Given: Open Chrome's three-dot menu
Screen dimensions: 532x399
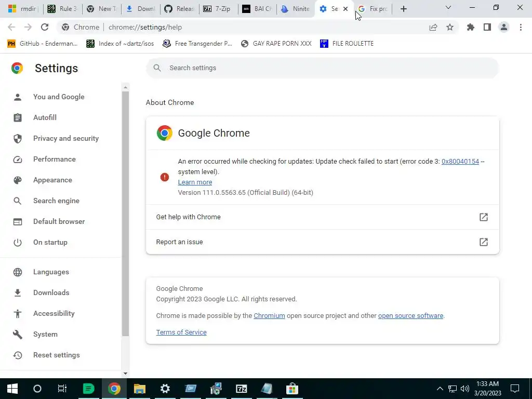Looking at the screenshot, I should click(521, 27).
